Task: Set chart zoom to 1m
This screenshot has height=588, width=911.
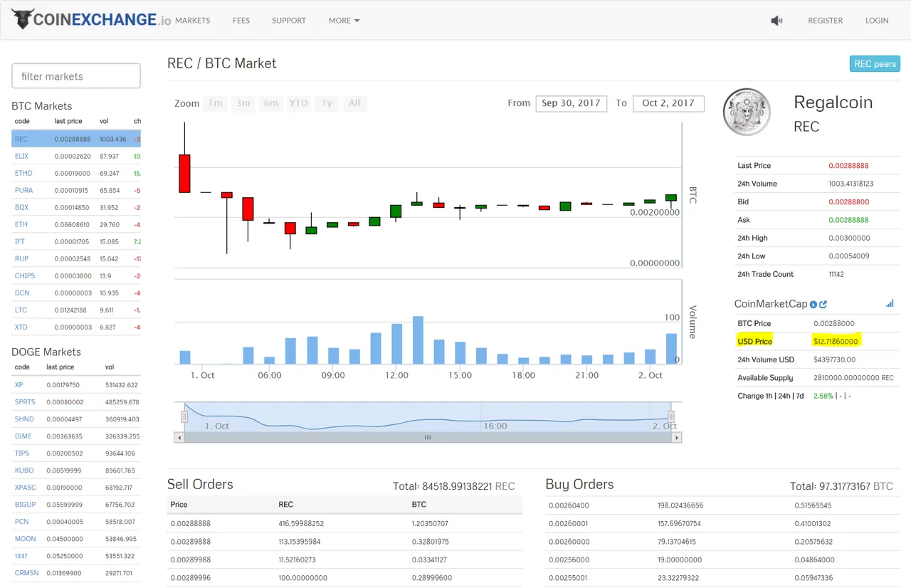Action: [215, 103]
